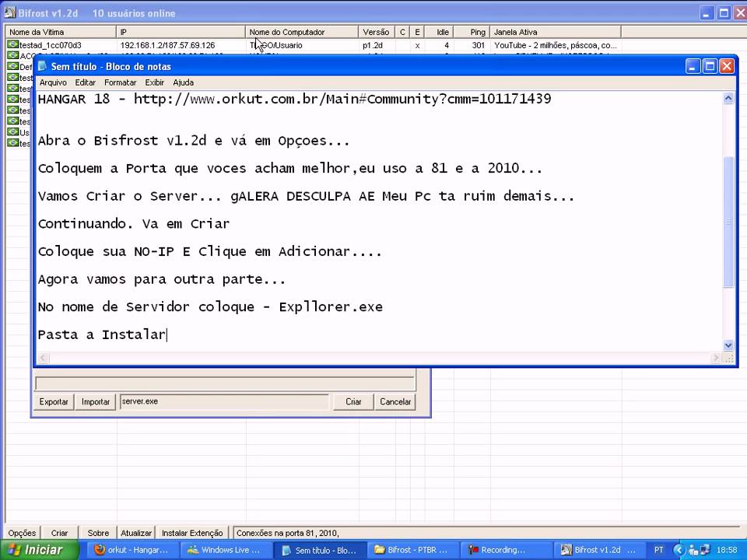Click the server.exe filename input field

pyautogui.click(x=224, y=401)
